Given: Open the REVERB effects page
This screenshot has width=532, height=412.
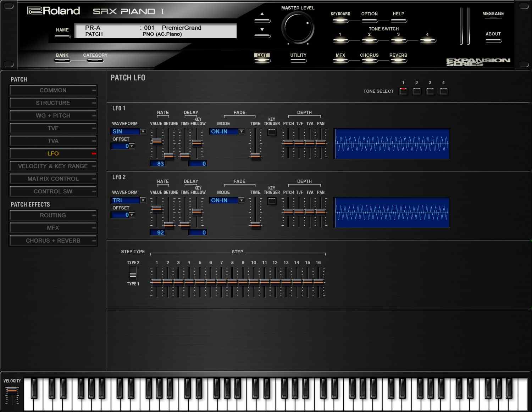Looking at the screenshot, I should click(x=398, y=60).
